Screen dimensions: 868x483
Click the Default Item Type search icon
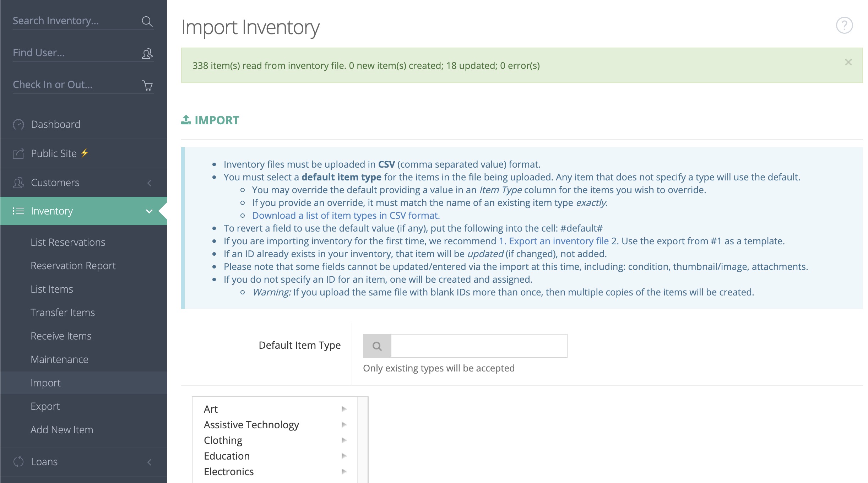(x=377, y=346)
